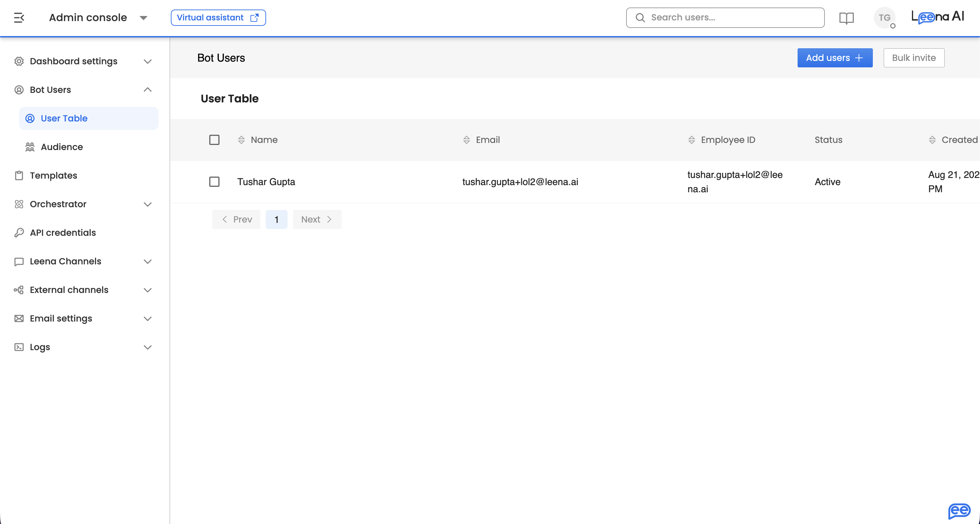
Task: Click the External channels nodes icon
Action: 19,290
